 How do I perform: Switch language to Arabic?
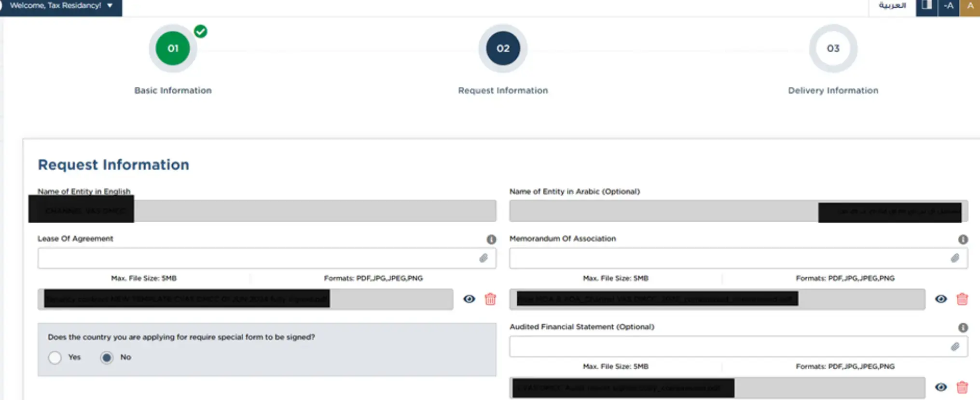tap(892, 6)
